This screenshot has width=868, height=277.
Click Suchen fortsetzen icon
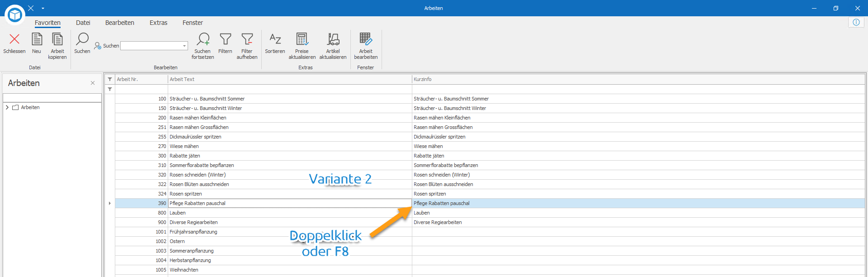point(203,39)
